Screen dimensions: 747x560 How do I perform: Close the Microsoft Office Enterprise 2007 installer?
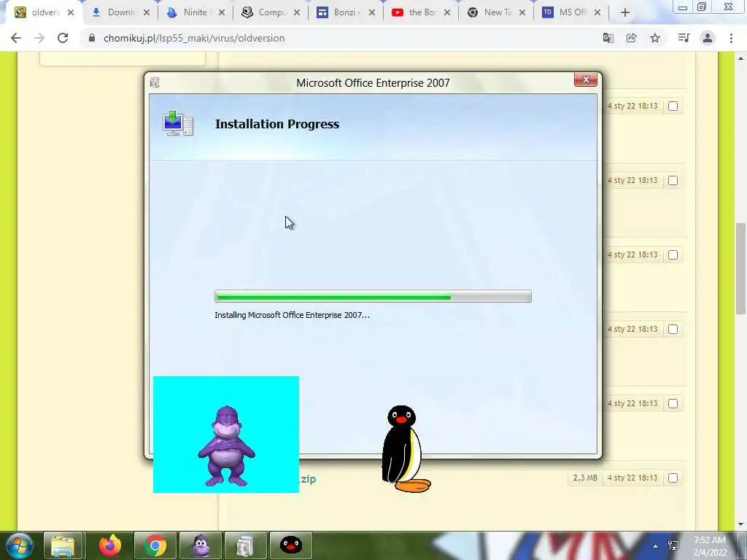coord(586,79)
